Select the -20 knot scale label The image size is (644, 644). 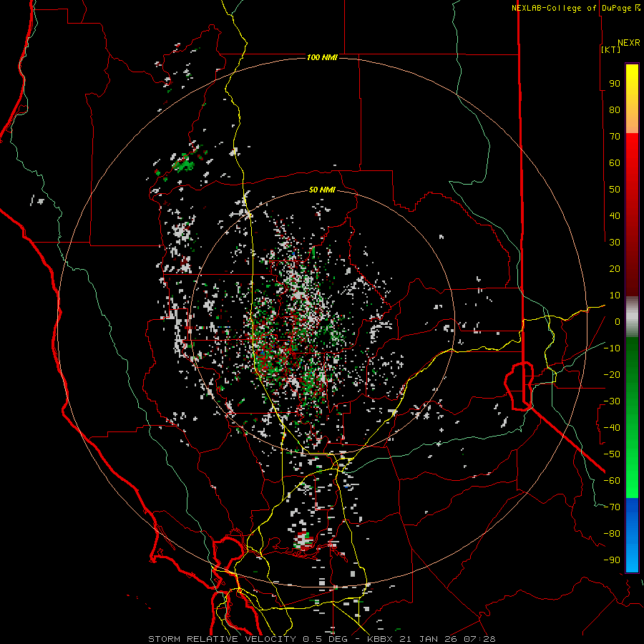(612, 374)
